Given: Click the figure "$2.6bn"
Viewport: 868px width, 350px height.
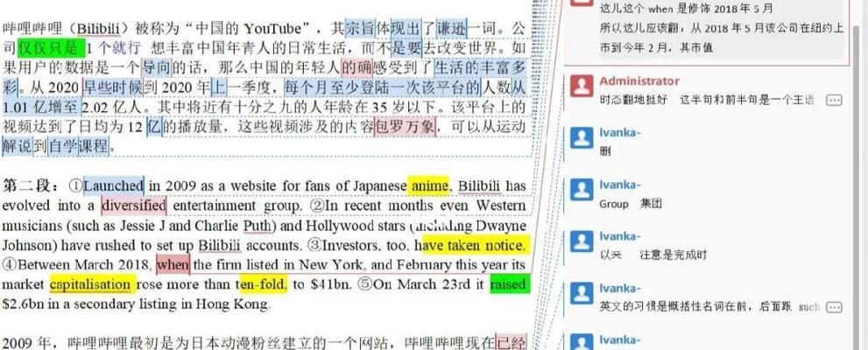Looking at the screenshot, I should pyautogui.click(x=22, y=304).
